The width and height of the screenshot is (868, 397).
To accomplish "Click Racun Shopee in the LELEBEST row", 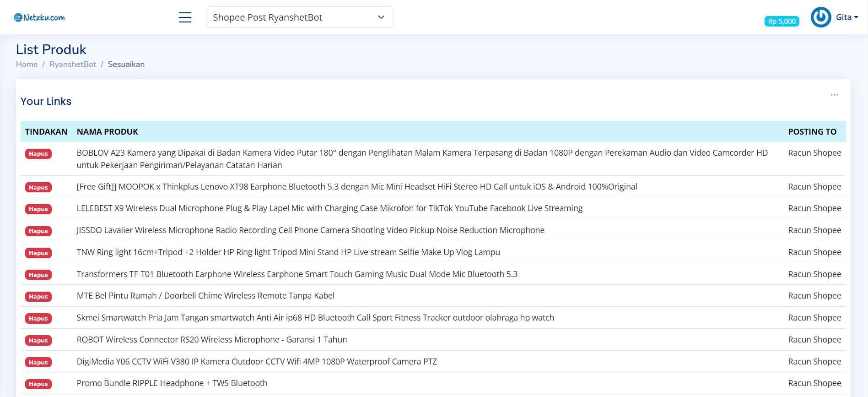I will coord(814,208).
